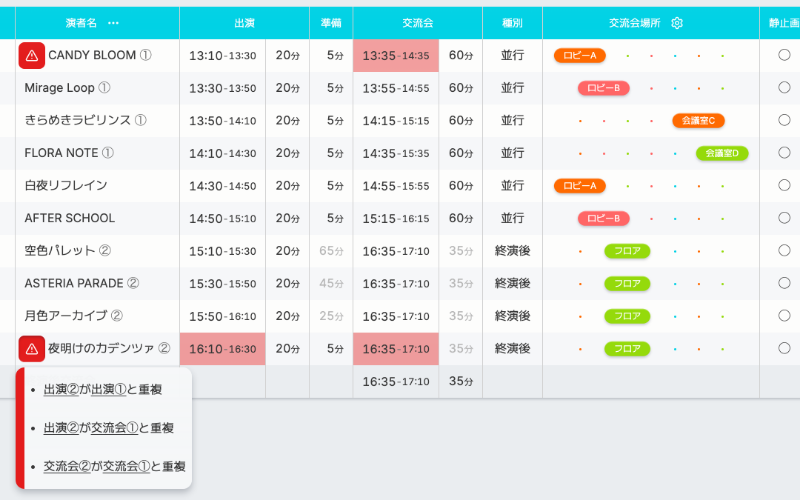Open the three-dot menu in 演者名 header
This screenshot has height=500, width=800.
(x=113, y=23)
